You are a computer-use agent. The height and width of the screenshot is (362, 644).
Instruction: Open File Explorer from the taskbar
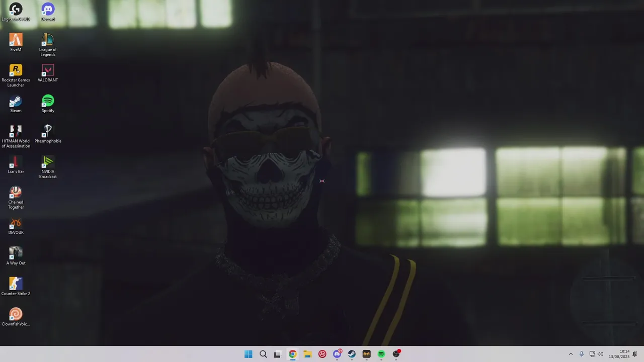click(307, 354)
